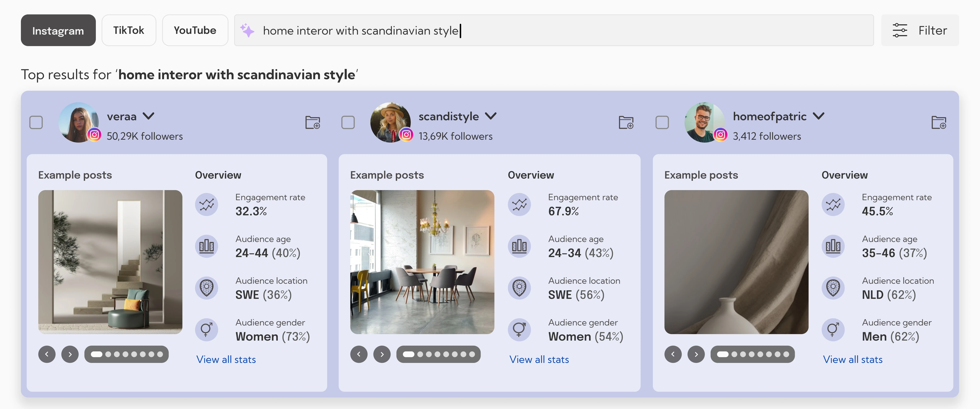
Task: Expand the scandistyle dropdown chevron
Action: [x=491, y=116]
